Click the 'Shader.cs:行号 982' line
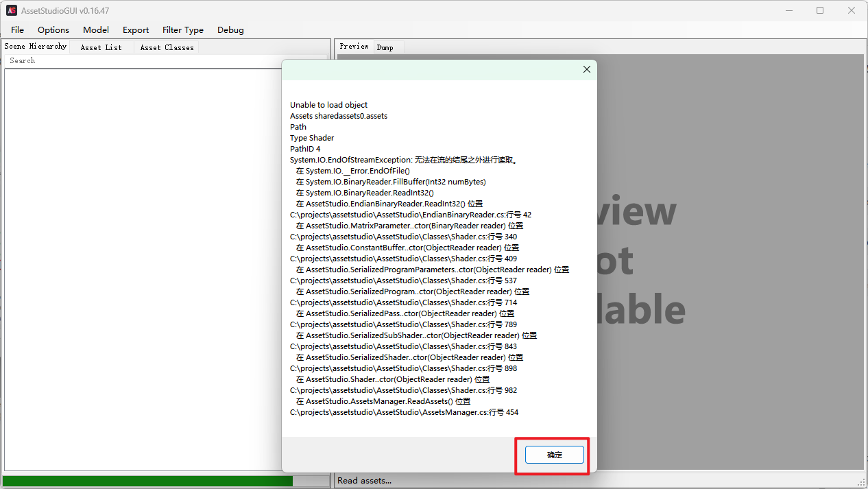 tap(404, 390)
